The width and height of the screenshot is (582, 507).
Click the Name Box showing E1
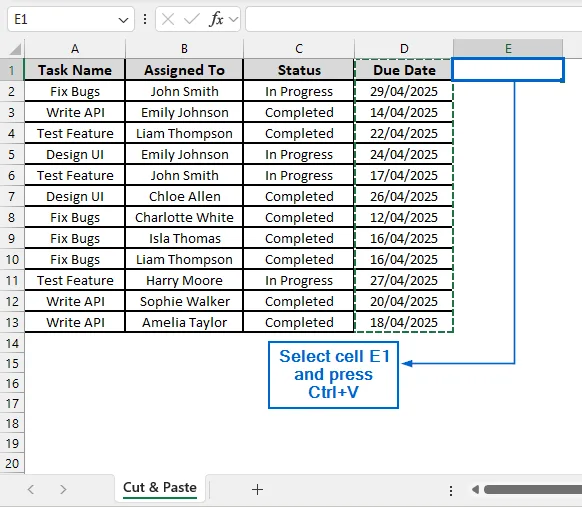[x=71, y=19]
